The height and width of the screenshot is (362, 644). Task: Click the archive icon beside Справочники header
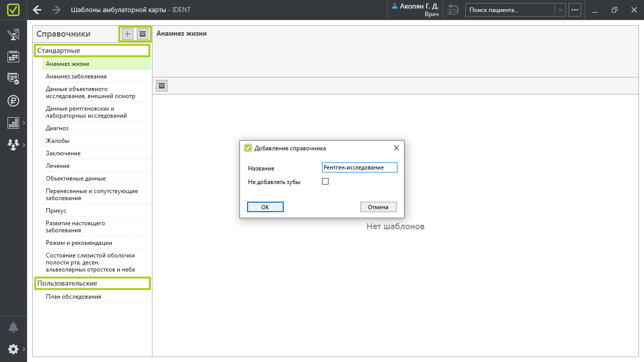click(143, 34)
